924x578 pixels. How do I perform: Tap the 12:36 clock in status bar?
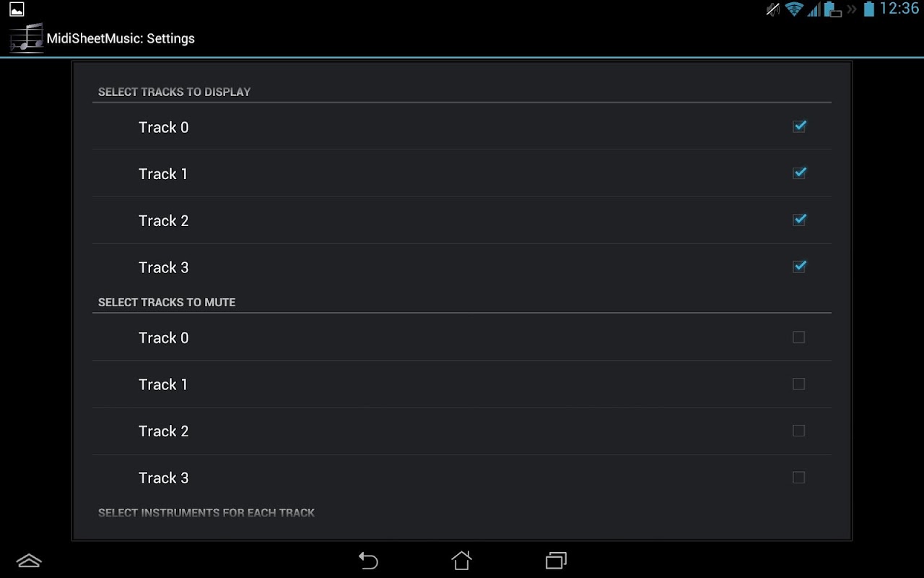click(899, 9)
